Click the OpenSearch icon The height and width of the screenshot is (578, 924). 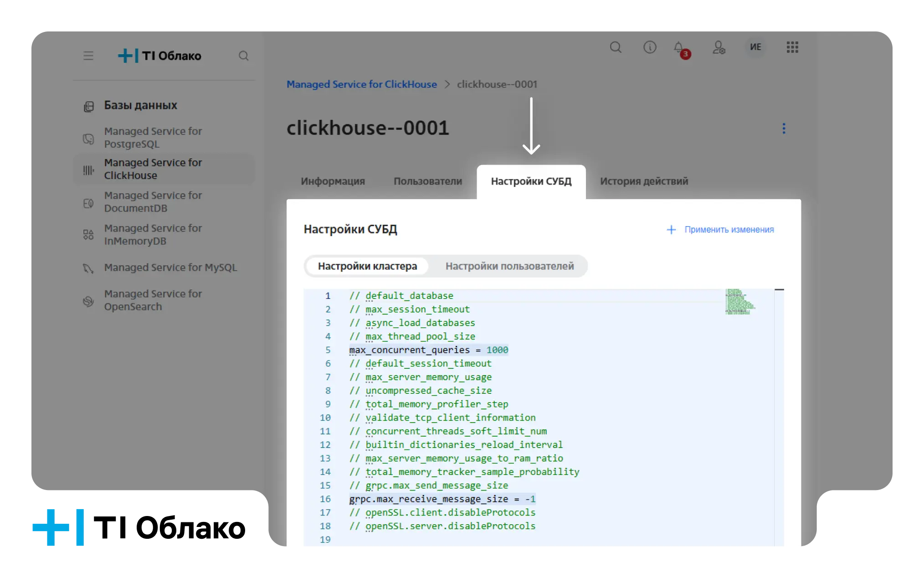(x=88, y=301)
